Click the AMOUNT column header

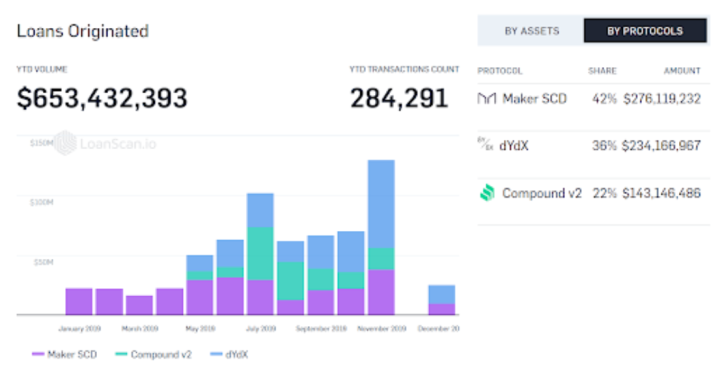point(682,71)
